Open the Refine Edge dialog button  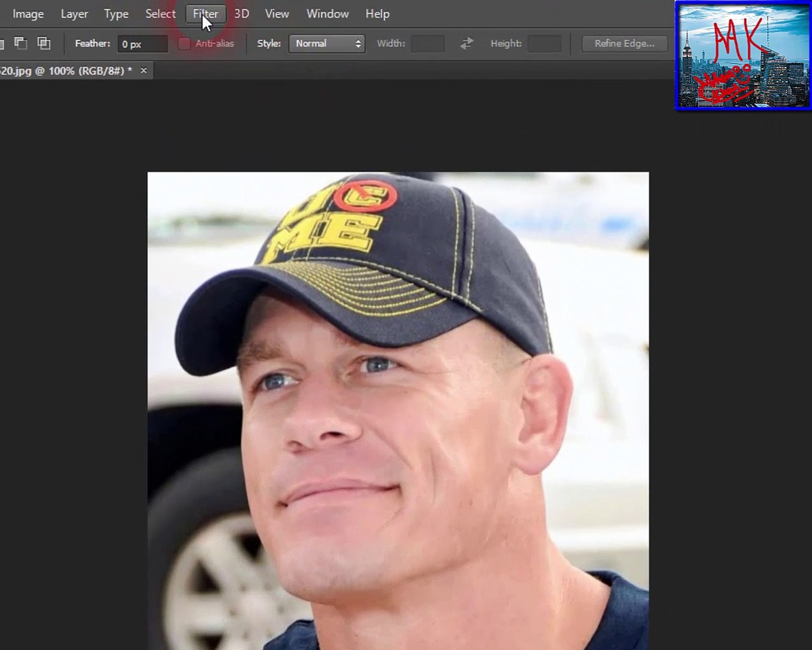624,43
